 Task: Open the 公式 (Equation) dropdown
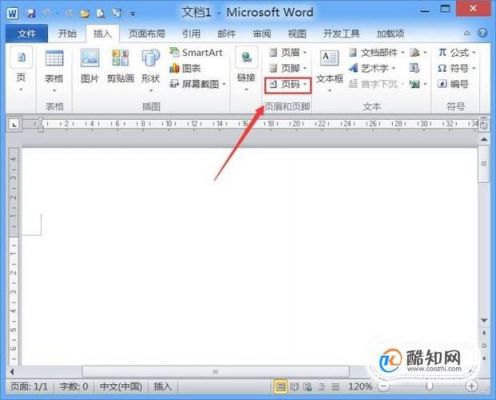[x=457, y=52]
